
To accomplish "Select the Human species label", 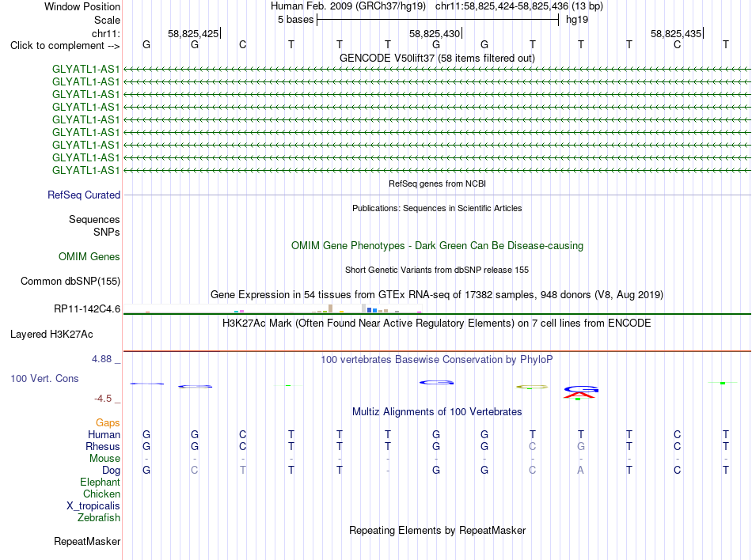I will click(x=104, y=434).
